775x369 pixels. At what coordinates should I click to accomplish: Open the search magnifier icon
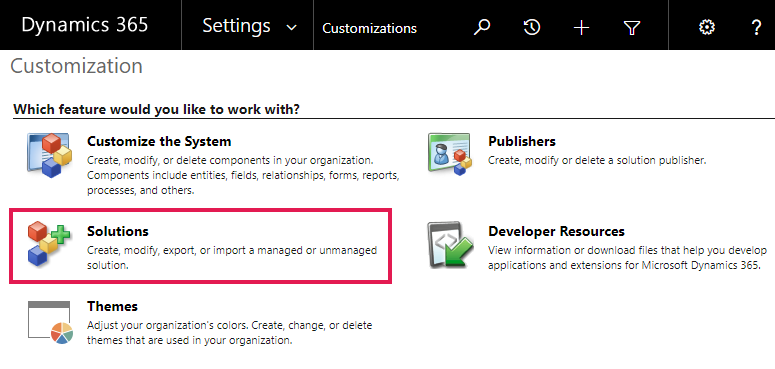481,28
